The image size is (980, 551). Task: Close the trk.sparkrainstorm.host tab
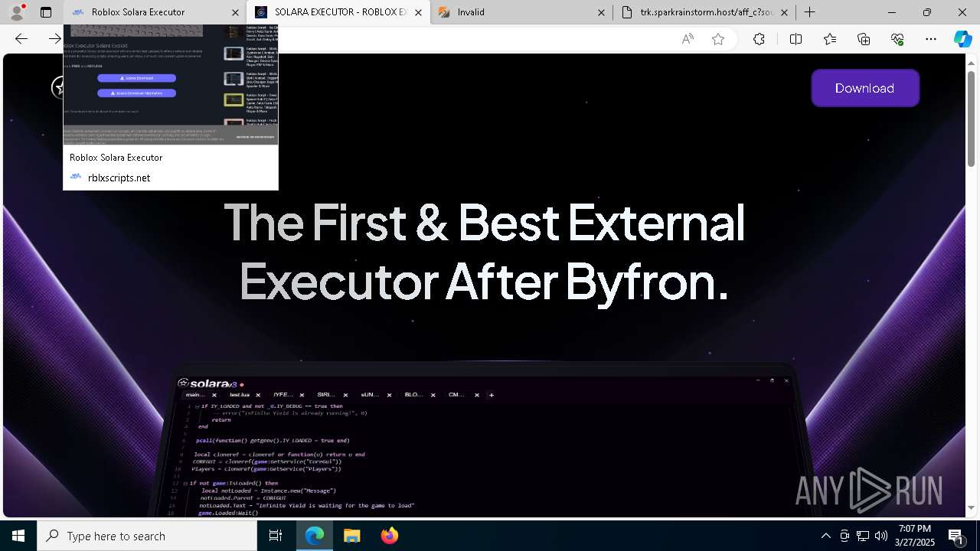pos(784,12)
